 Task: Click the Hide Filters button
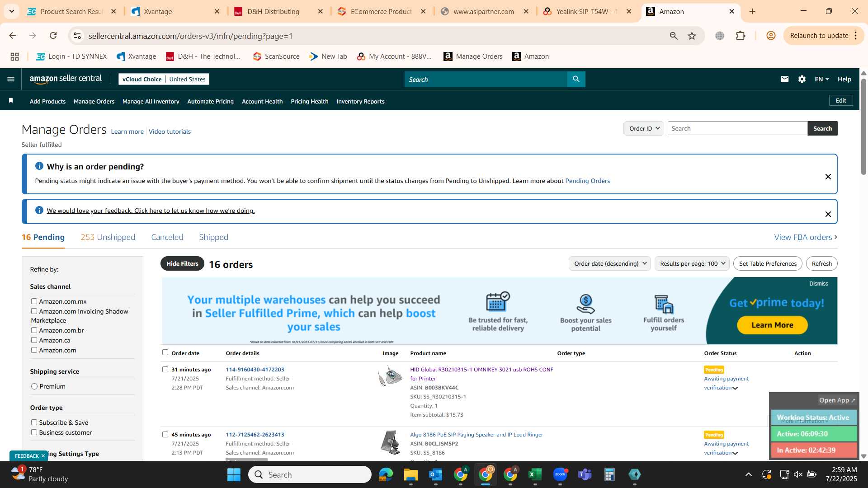pos(182,263)
